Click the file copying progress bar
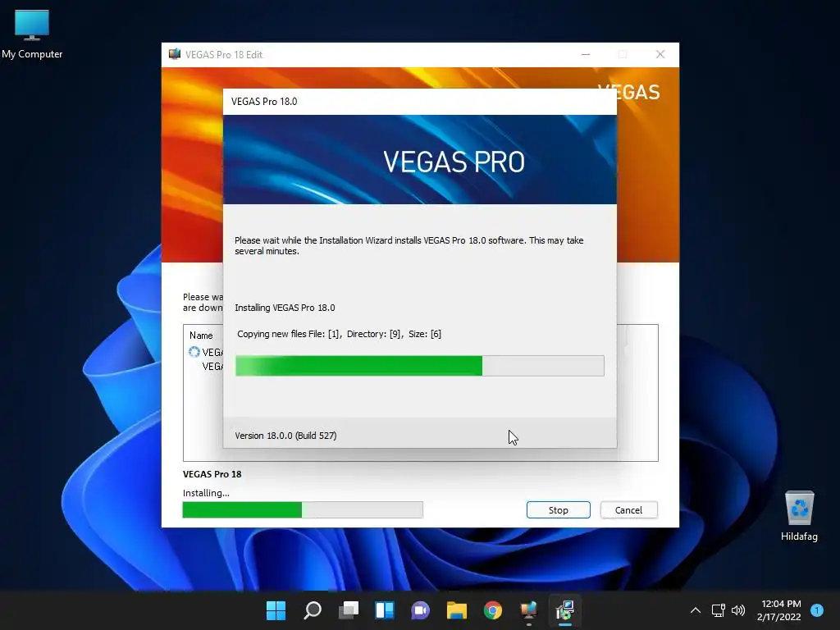The image size is (840, 630). coord(419,366)
